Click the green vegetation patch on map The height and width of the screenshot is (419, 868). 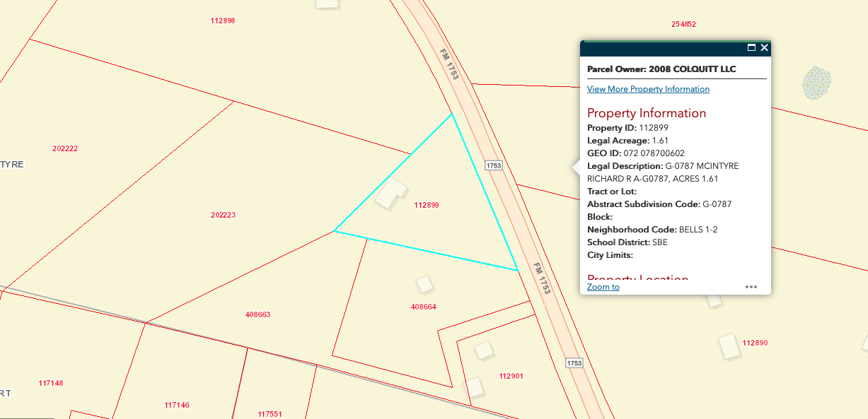[816, 83]
